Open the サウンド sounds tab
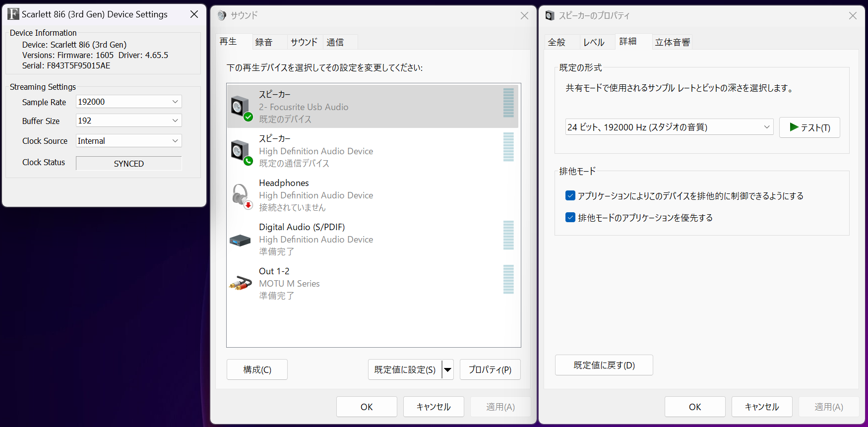 coord(304,42)
